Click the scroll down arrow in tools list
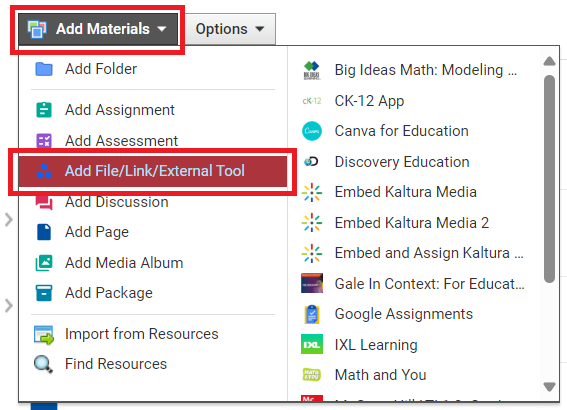The height and width of the screenshot is (410, 567). pyautogui.click(x=549, y=387)
